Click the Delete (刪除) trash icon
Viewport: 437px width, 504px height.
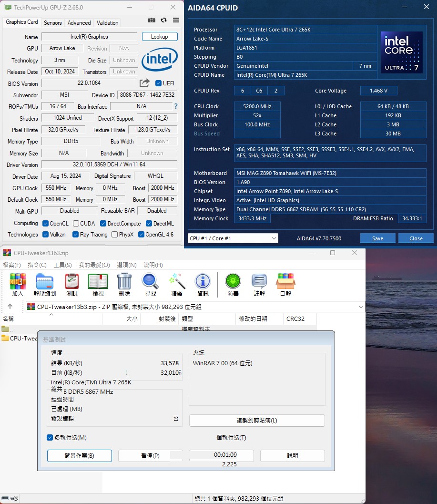click(x=124, y=285)
